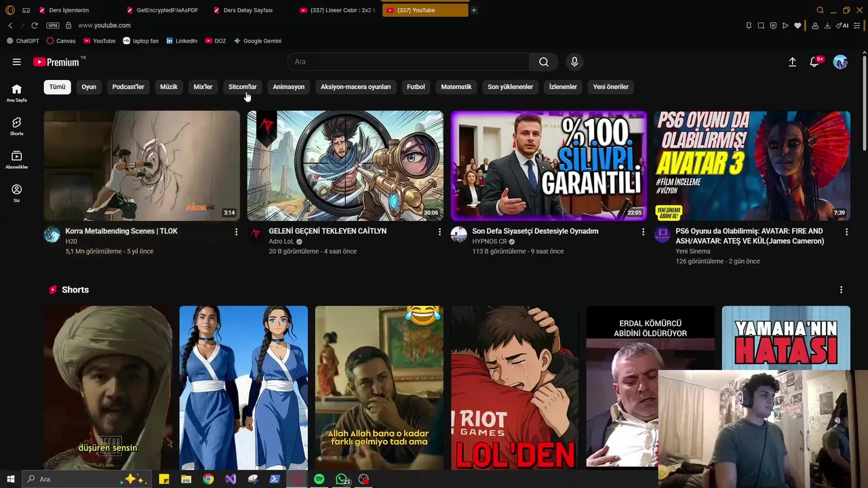Open the Siz profile section in sidebar
Screen dimensions: 868x488
click(x=16, y=193)
